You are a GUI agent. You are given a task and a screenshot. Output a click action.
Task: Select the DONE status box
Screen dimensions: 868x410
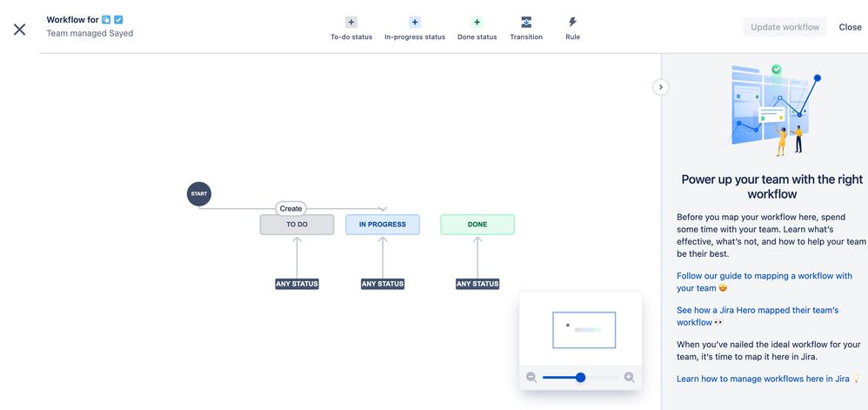pos(477,225)
